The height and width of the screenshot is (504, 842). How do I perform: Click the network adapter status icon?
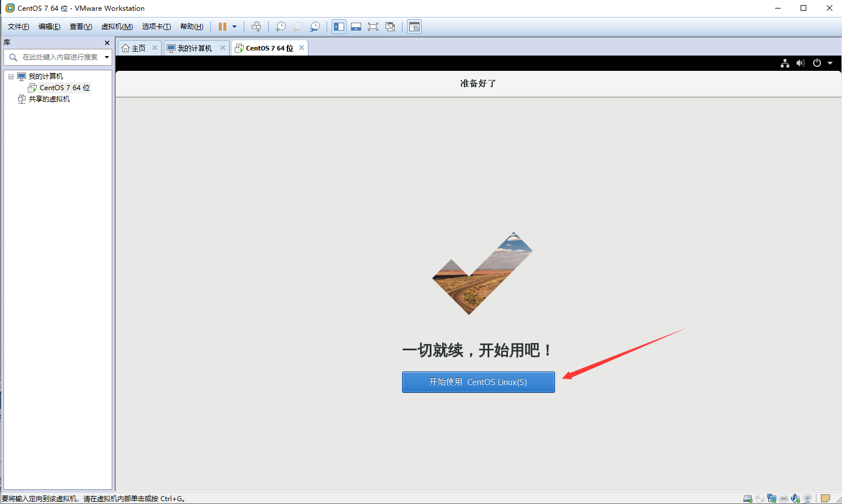tap(772, 498)
